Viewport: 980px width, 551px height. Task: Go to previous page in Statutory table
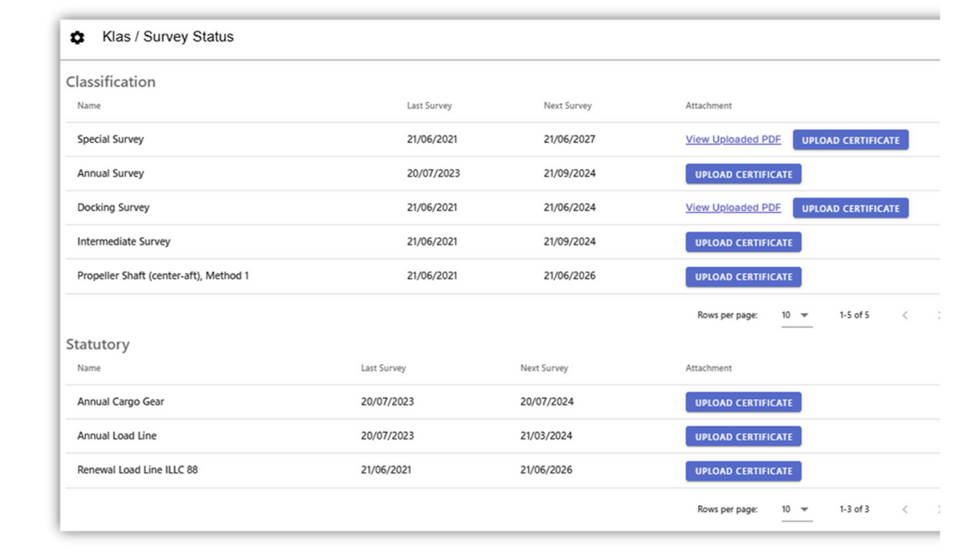click(905, 509)
